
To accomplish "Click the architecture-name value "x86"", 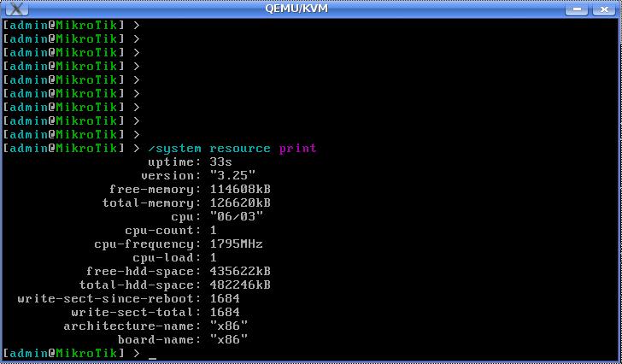I will click(229, 326).
